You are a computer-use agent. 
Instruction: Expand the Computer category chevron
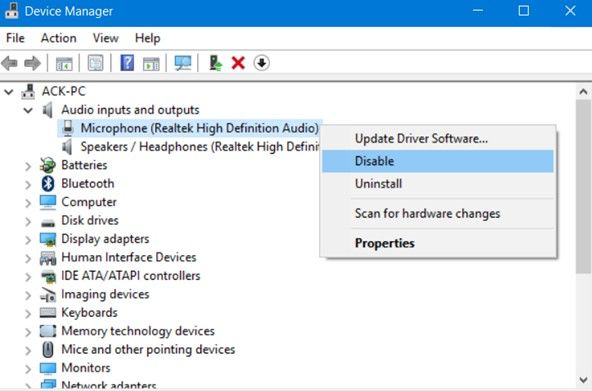[28, 203]
